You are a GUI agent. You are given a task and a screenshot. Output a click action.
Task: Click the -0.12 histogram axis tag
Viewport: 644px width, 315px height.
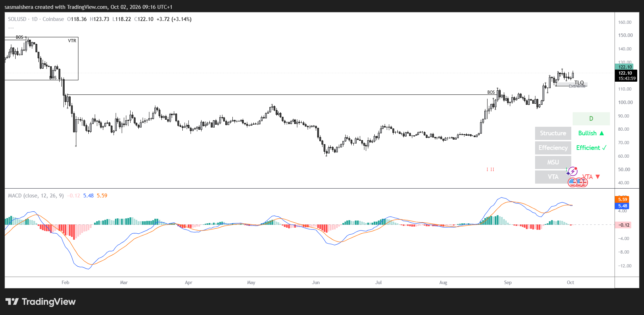point(623,225)
